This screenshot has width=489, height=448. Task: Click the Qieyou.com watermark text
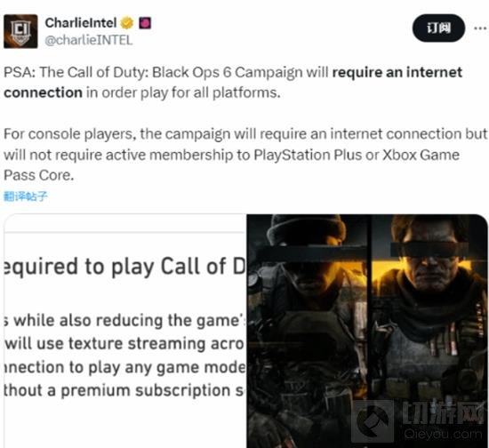point(443,434)
